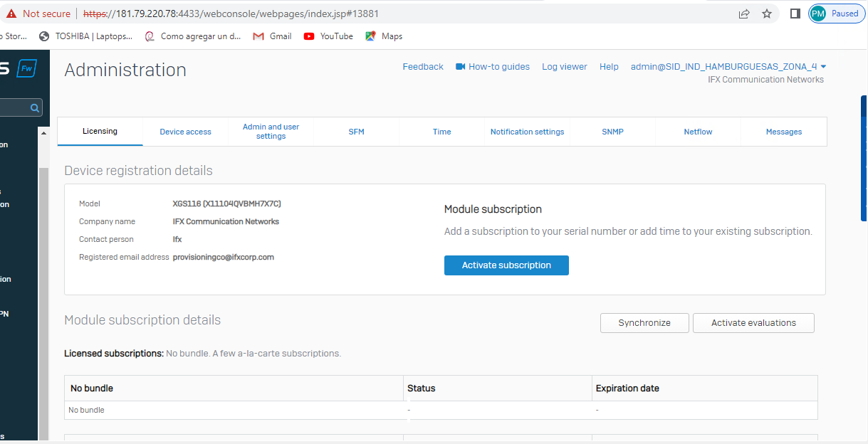The width and height of the screenshot is (868, 444).
Task: Select the SNMP tab
Action: click(612, 132)
